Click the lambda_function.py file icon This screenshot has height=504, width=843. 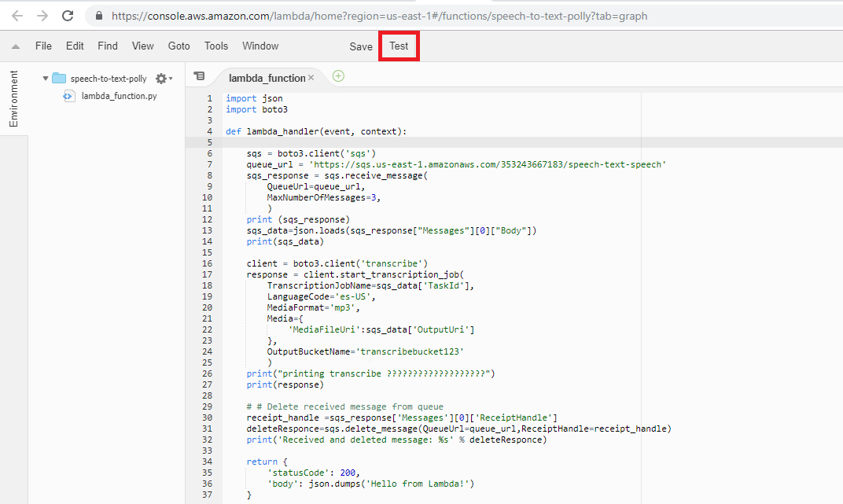(x=69, y=96)
